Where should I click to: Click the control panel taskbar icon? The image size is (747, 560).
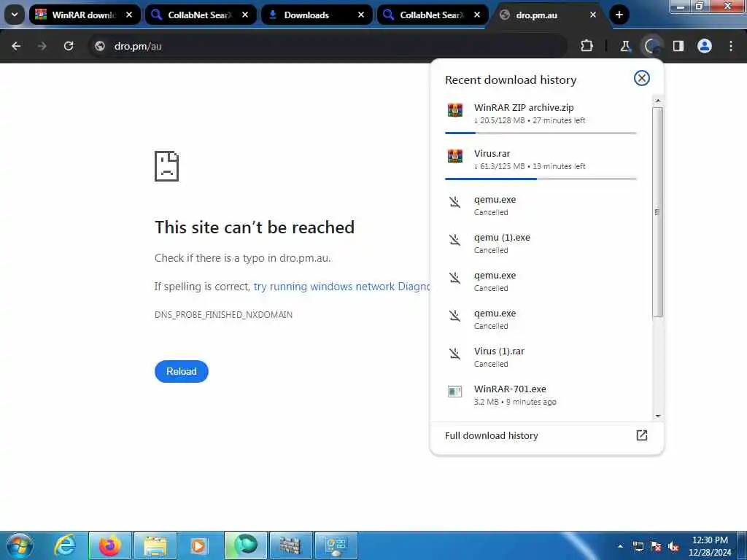[336, 545]
